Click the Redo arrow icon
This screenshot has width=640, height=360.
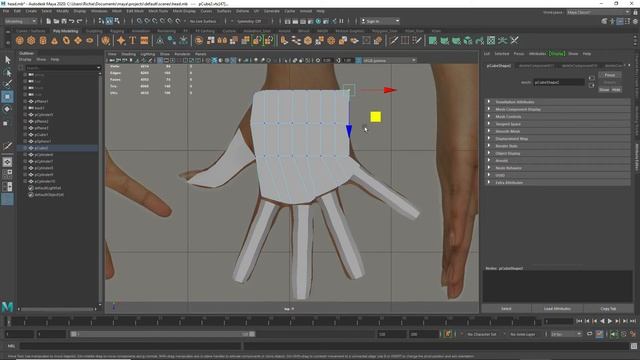(79, 21)
